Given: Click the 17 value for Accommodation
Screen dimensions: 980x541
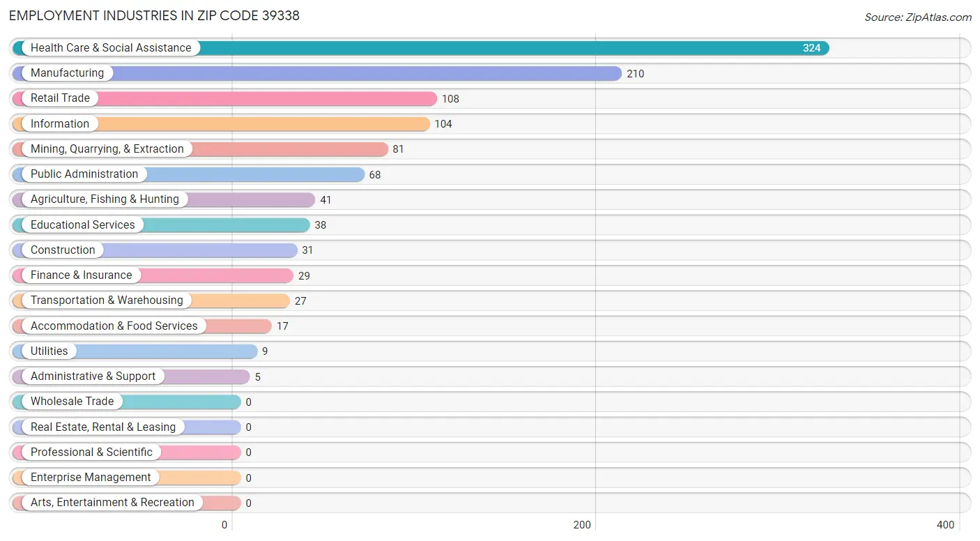Looking at the screenshot, I should [282, 326].
